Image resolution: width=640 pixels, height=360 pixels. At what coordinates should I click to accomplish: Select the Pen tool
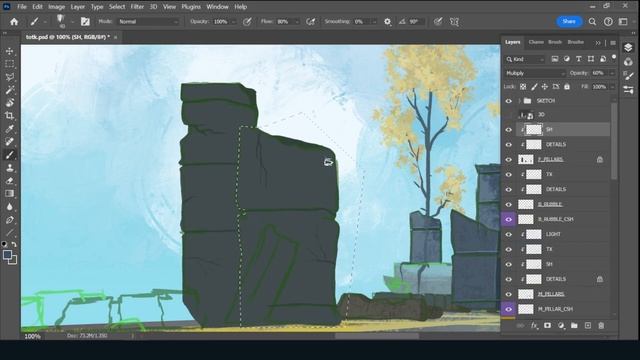[9, 220]
